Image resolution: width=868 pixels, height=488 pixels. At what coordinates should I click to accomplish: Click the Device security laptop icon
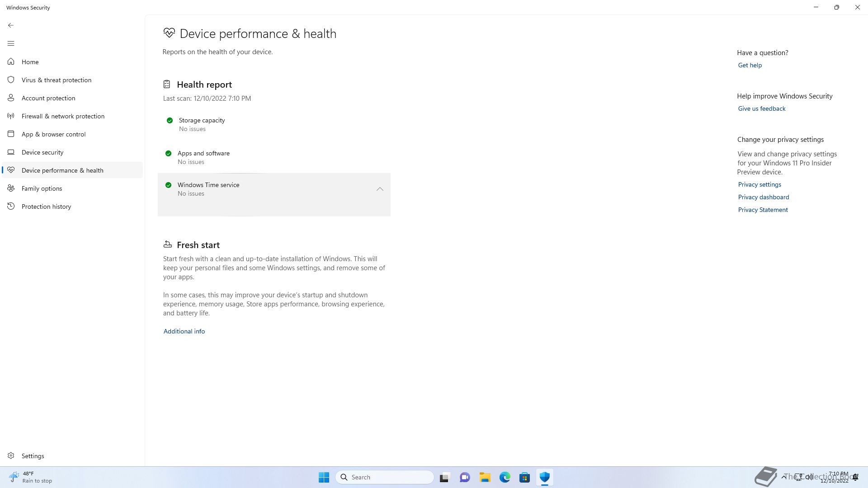tap(11, 152)
